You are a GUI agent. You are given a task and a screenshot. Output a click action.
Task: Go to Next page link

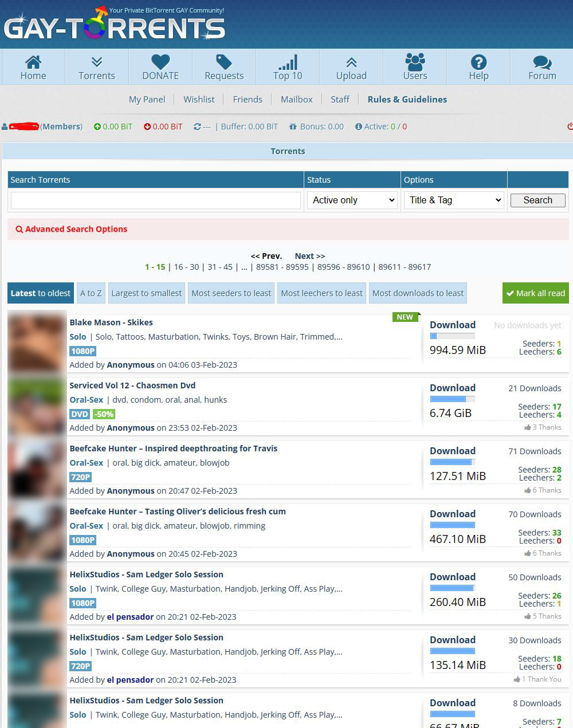[310, 256]
